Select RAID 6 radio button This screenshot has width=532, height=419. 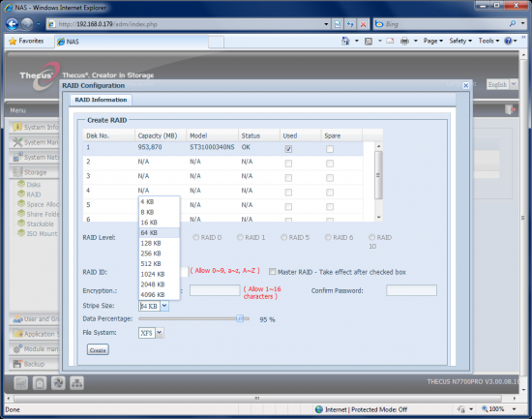[x=328, y=237]
